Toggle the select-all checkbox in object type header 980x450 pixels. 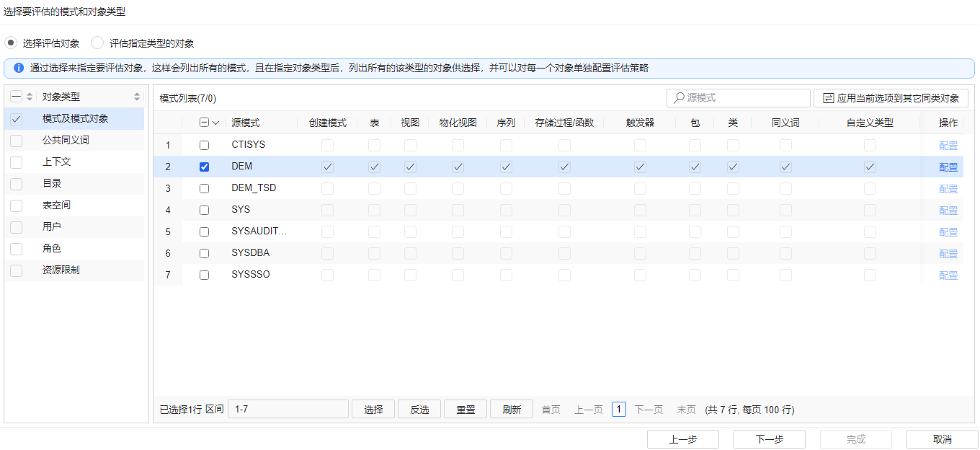tap(17, 97)
